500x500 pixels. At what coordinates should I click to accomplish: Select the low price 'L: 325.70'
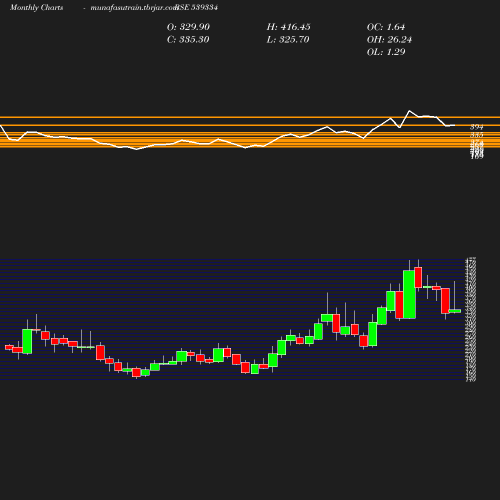pyautogui.click(x=288, y=39)
